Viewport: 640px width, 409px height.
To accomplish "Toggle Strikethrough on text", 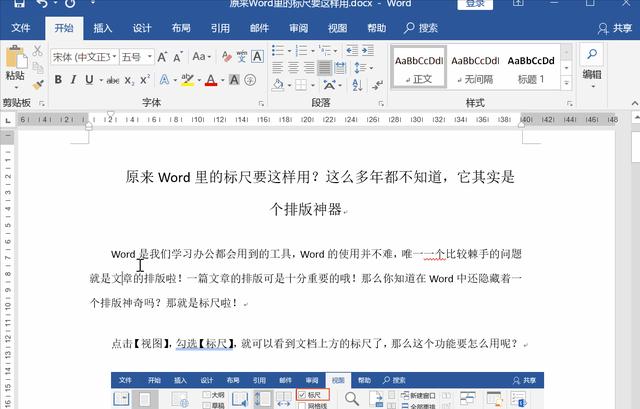I will click(x=113, y=80).
